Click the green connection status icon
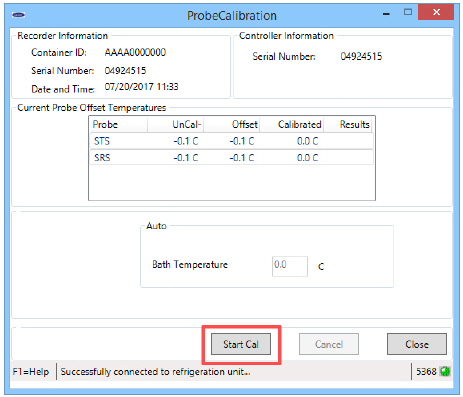463x397 pixels. pyautogui.click(x=445, y=371)
